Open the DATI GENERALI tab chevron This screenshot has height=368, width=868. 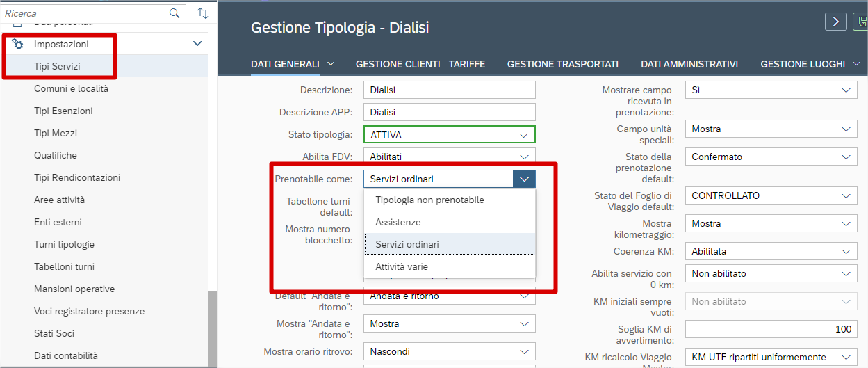pyautogui.click(x=331, y=64)
